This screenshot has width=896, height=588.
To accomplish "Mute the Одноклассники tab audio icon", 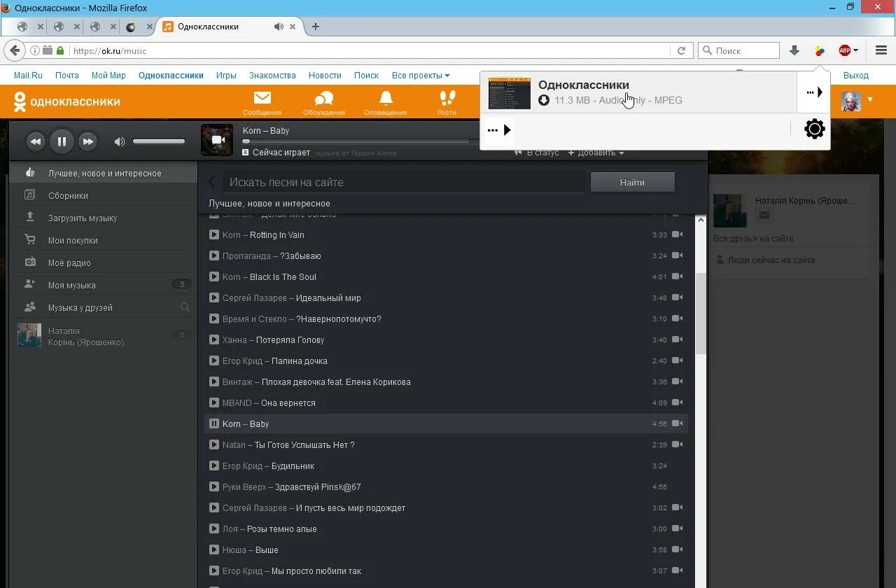I will pyautogui.click(x=279, y=27).
